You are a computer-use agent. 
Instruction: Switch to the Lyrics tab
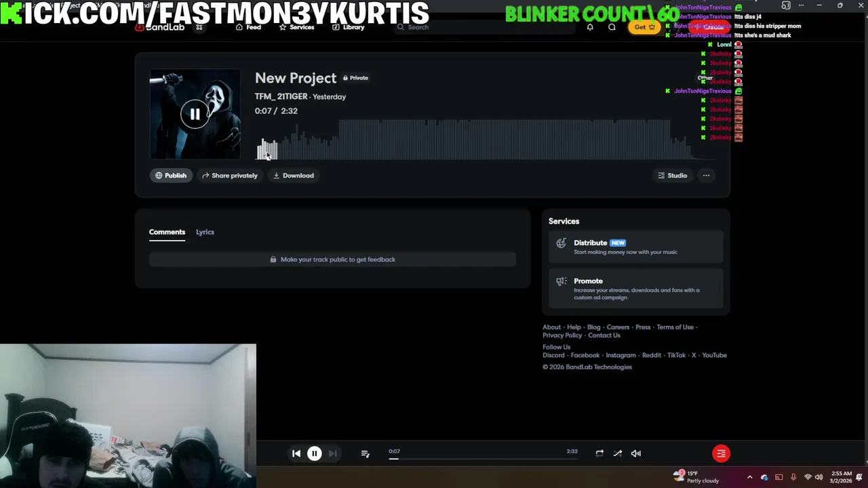pyautogui.click(x=205, y=232)
